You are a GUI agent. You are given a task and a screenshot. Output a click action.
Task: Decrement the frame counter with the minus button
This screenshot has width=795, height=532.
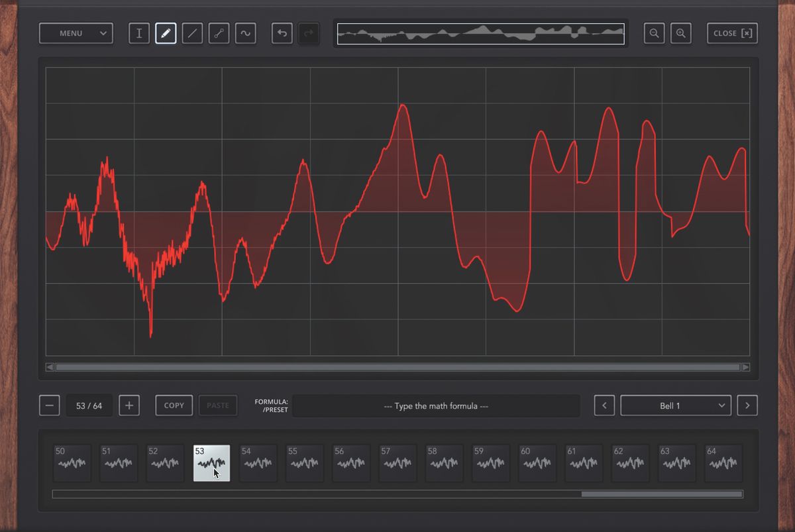point(50,405)
